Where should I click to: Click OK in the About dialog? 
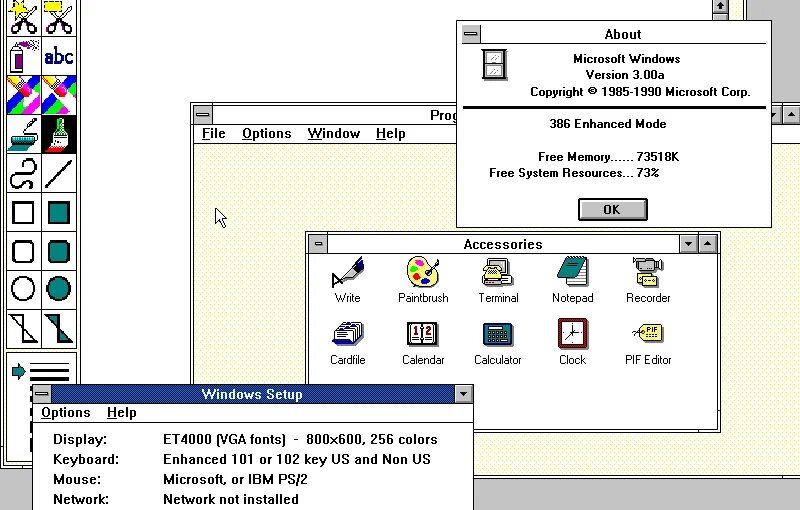coord(612,210)
